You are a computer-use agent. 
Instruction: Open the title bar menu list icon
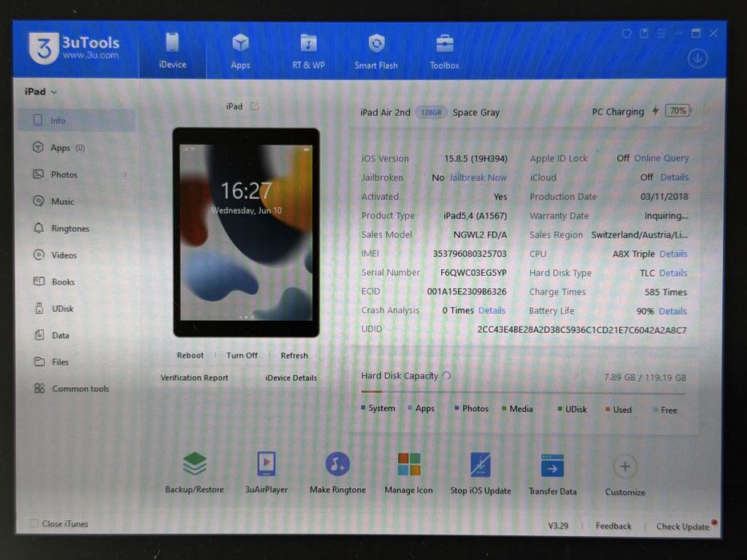661,34
